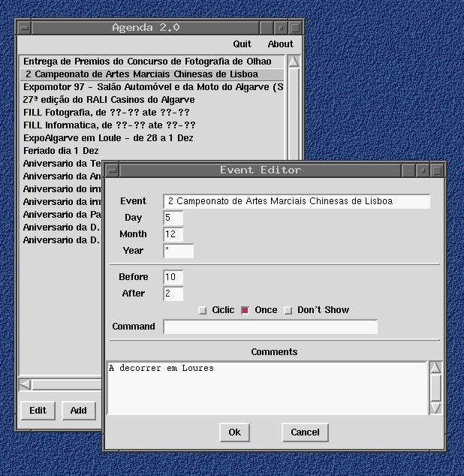Click the Command input field
464x476 pixels.
click(270, 327)
